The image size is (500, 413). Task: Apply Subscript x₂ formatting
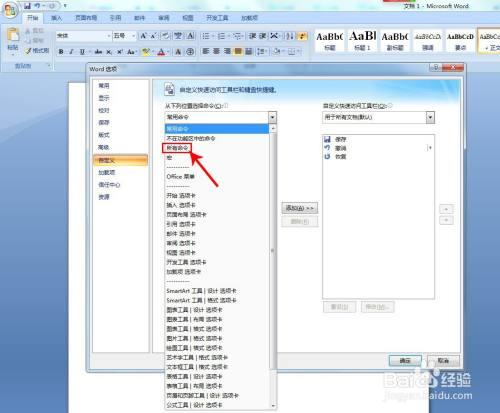coord(109,52)
